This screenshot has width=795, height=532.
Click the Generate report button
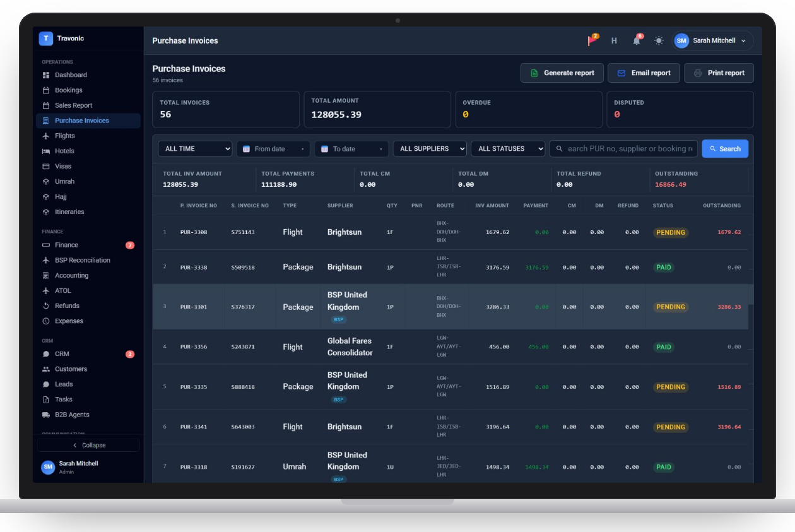[562, 73]
